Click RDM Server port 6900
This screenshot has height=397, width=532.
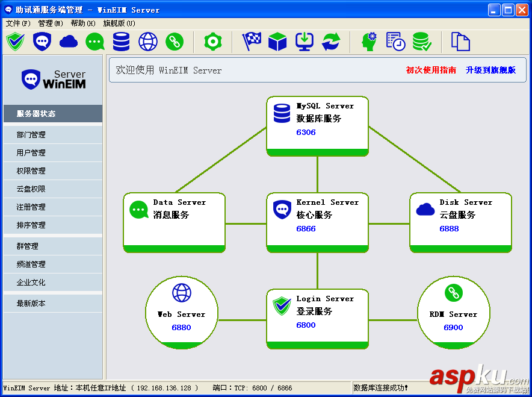coord(453,327)
